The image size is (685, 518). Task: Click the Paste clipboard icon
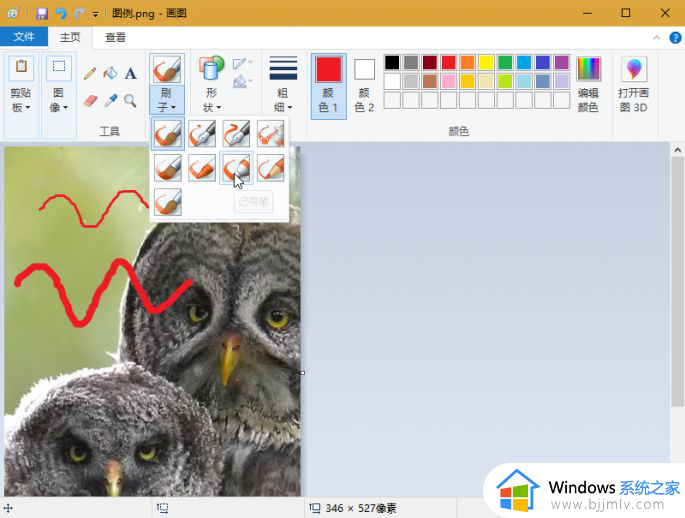[x=21, y=69]
